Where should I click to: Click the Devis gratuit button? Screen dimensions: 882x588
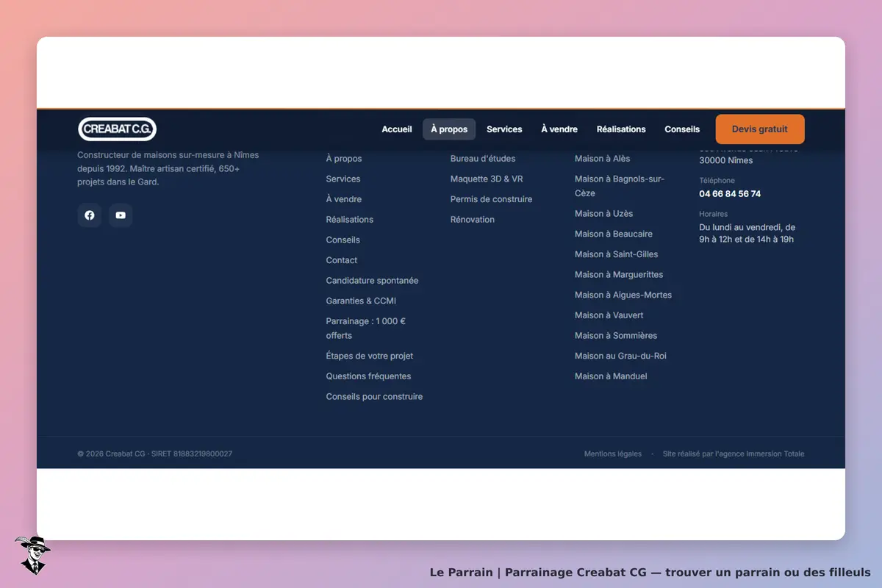(760, 129)
